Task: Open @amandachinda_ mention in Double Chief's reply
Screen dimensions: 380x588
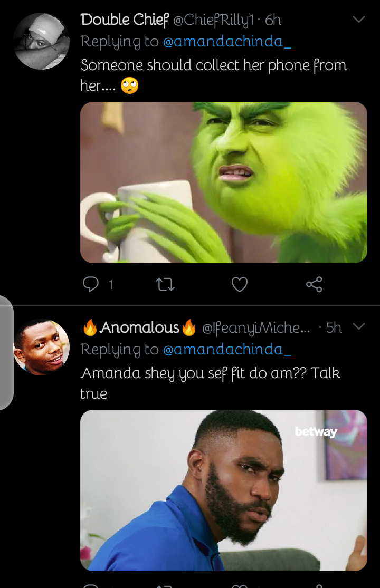Action: pyautogui.click(x=227, y=42)
